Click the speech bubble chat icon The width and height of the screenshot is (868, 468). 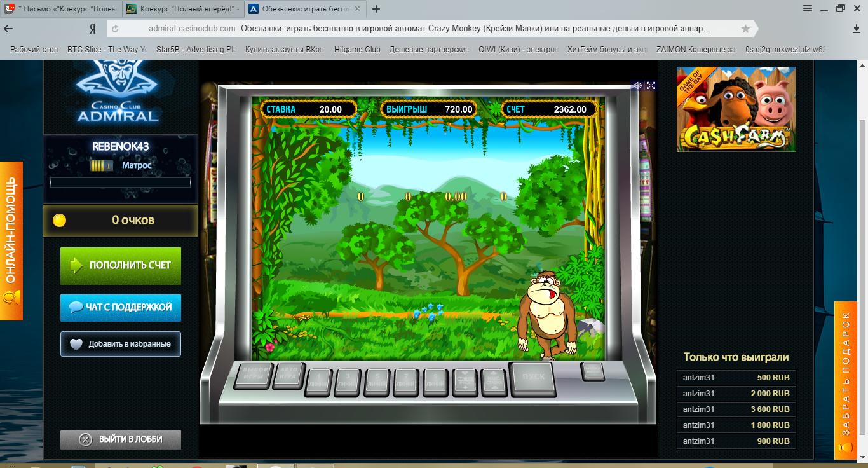tap(76, 307)
